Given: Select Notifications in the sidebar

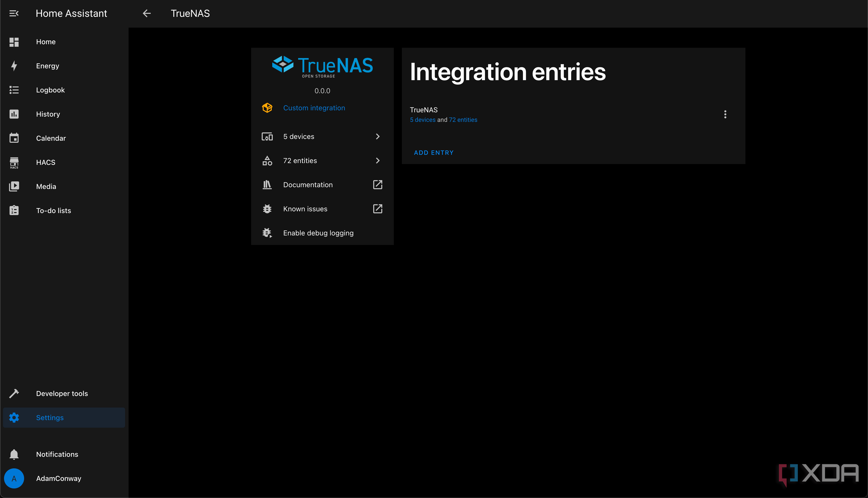Looking at the screenshot, I should pyautogui.click(x=64, y=454).
